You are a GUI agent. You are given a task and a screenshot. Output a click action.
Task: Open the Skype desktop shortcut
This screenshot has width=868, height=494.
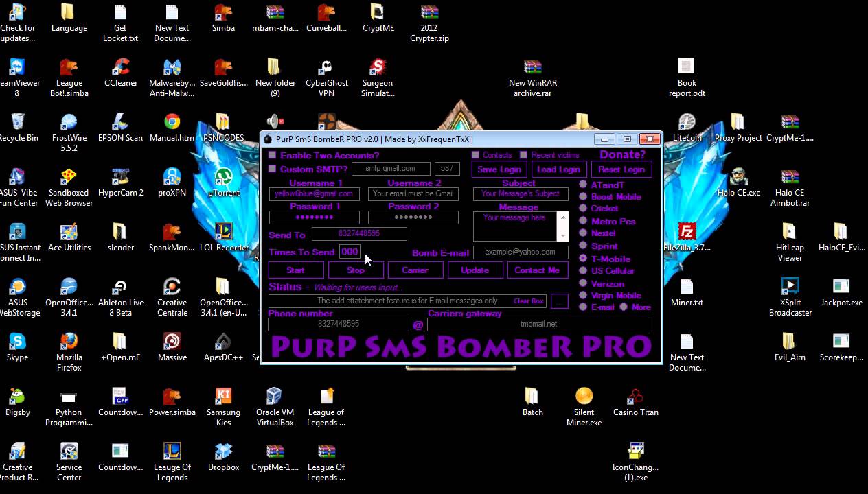pos(18,347)
